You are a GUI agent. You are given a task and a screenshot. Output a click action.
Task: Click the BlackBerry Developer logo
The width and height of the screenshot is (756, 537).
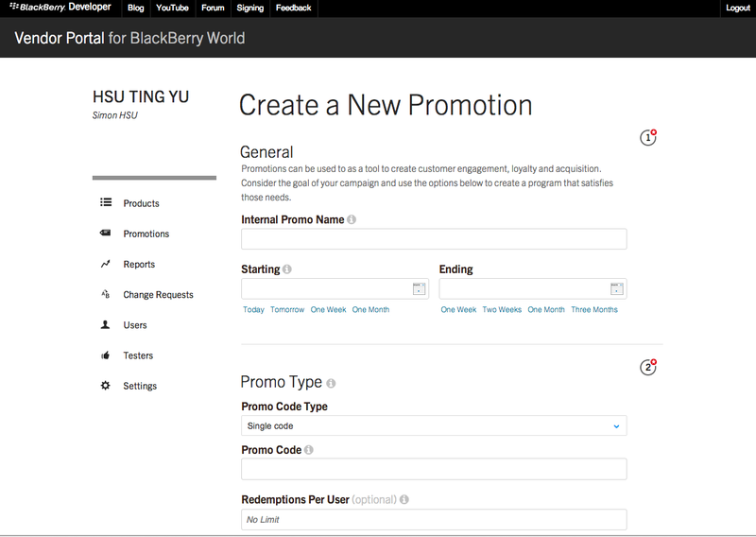pyautogui.click(x=60, y=7)
